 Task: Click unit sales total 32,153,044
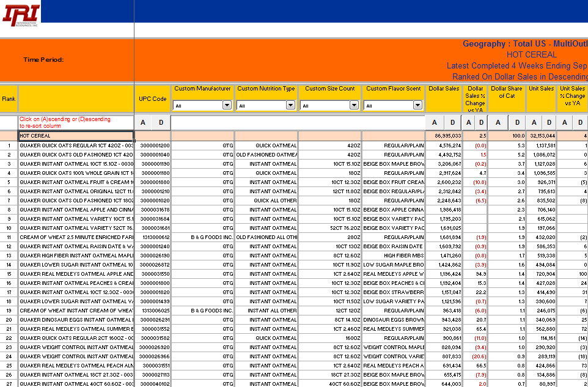coord(542,136)
